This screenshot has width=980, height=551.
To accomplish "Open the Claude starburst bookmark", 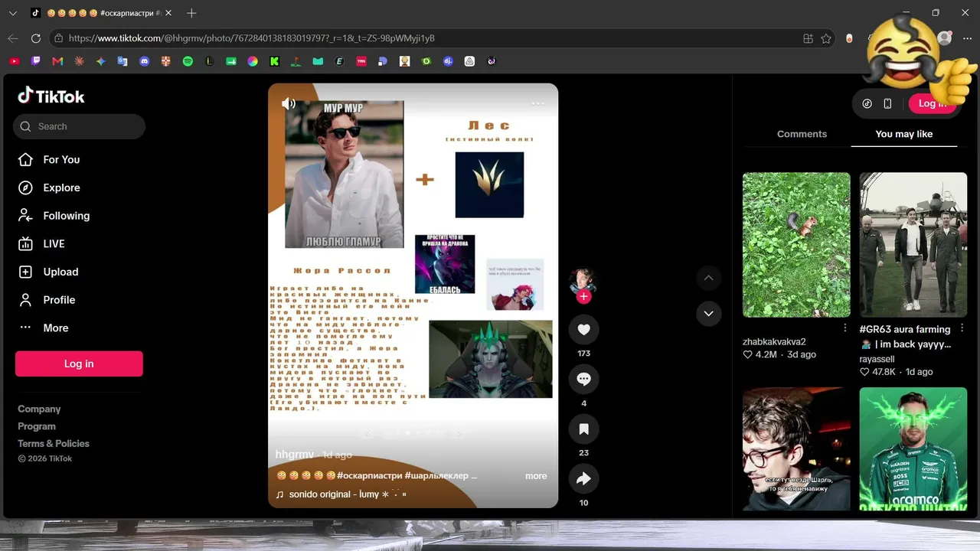I will 79,61.
